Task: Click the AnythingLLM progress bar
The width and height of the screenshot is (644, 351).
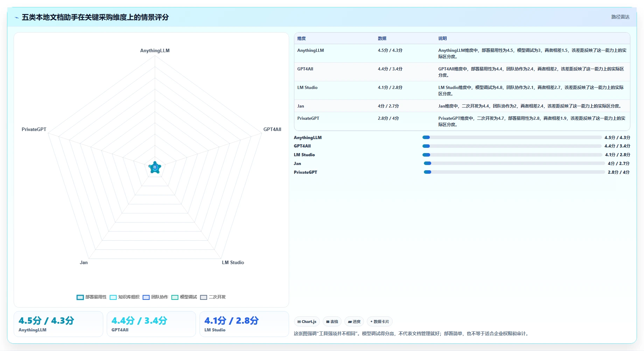Action: pyautogui.click(x=512, y=137)
